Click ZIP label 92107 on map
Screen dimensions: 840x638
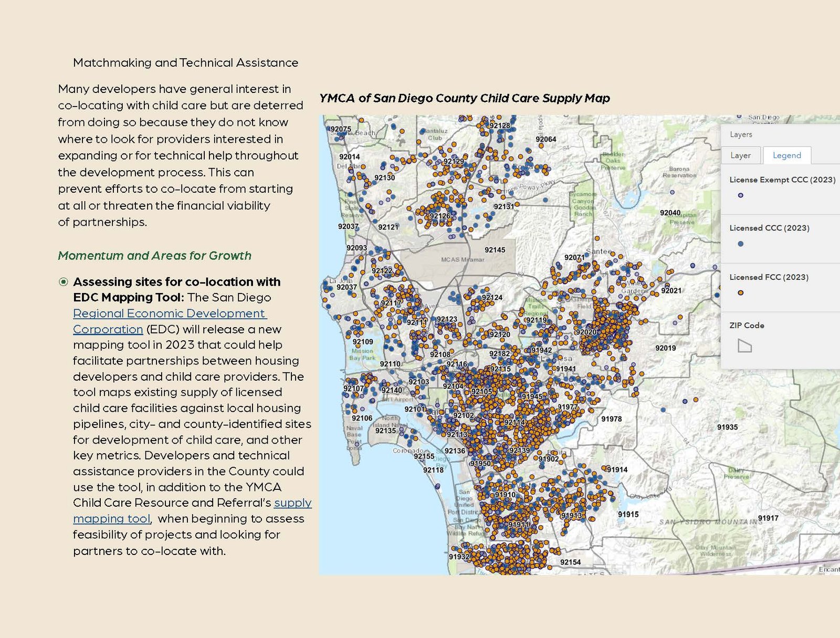point(353,389)
